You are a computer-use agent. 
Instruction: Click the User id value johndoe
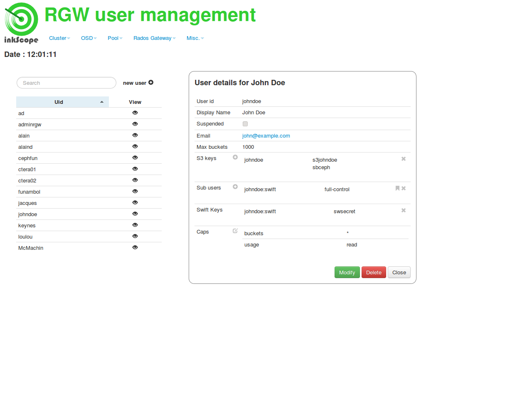click(x=251, y=101)
